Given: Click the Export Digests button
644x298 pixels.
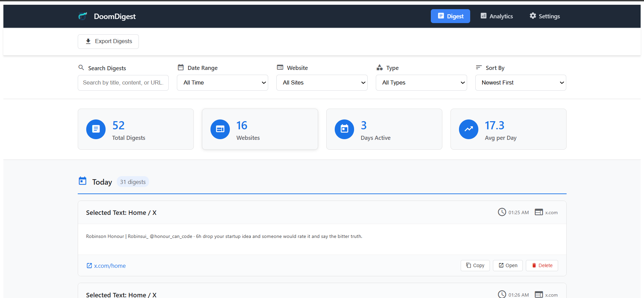Looking at the screenshot, I should pos(108,41).
